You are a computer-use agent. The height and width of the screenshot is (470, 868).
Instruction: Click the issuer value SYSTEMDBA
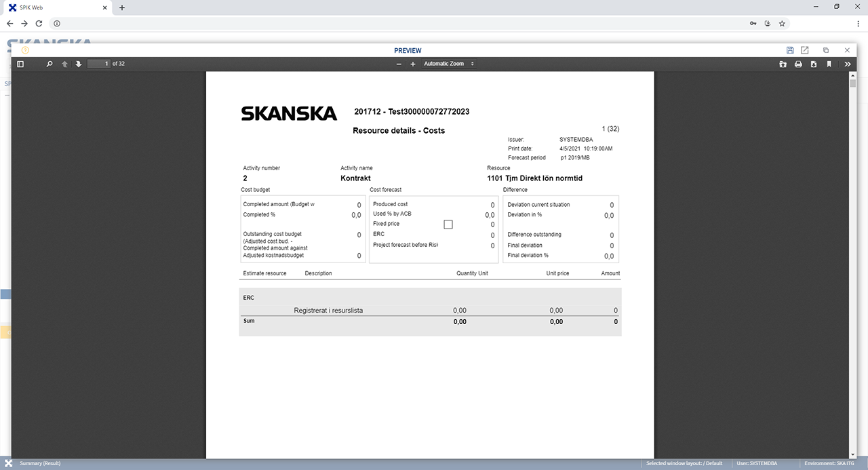coord(576,140)
